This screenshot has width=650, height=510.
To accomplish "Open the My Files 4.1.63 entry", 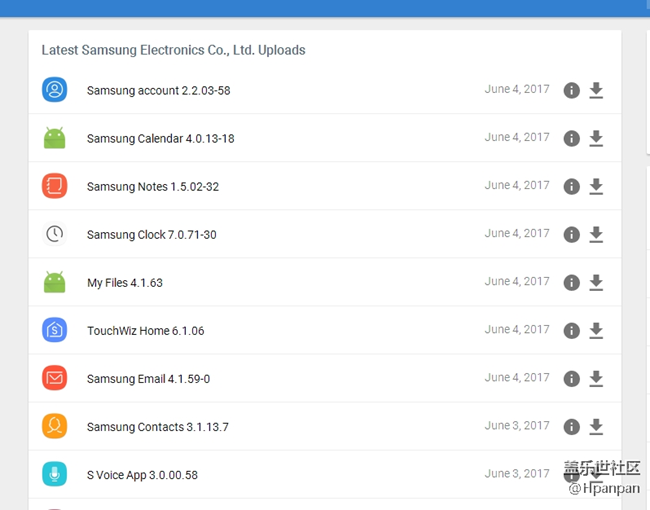I will (124, 283).
